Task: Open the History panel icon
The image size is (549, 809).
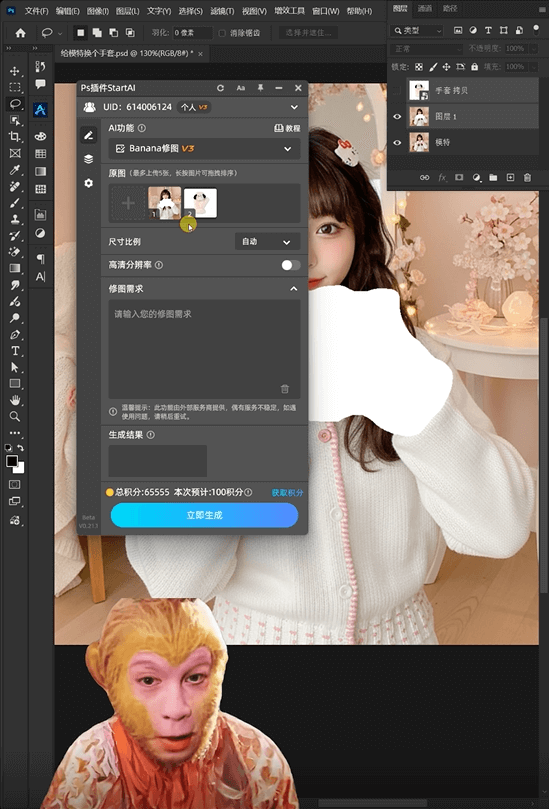Action: [x=40, y=66]
